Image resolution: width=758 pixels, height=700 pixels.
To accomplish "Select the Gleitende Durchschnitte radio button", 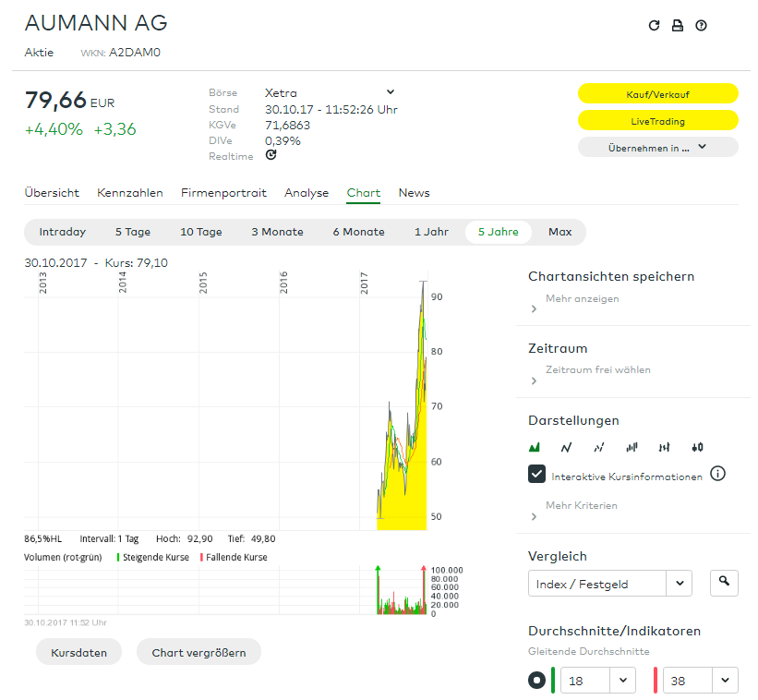I will coord(536,681).
